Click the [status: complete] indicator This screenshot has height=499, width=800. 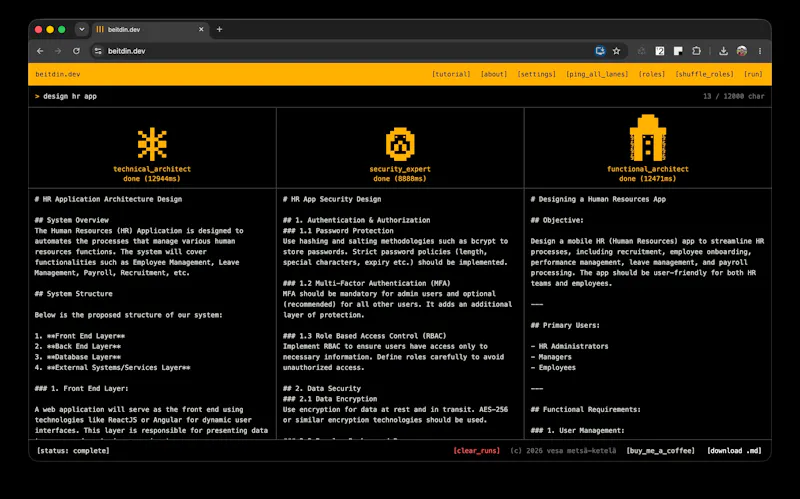[73, 451]
